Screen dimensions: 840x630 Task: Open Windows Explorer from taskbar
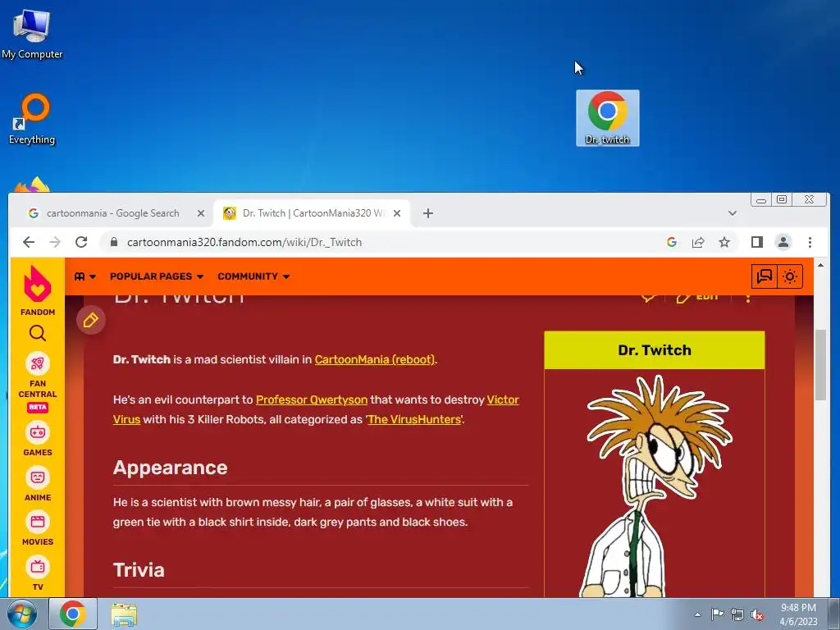pyautogui.click(x=124, y=614)
